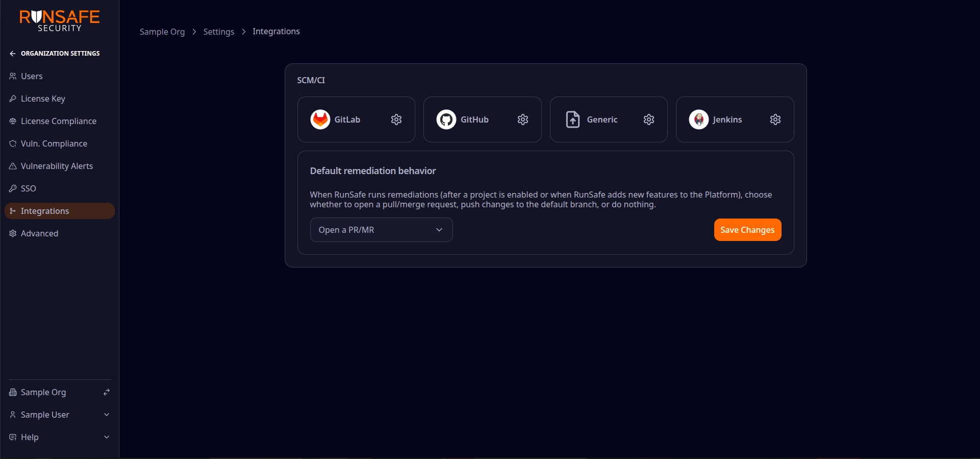Click the Default remediation behavior heading
The height and width of the screenshot is (459, 980).
(x=373, y=171)
